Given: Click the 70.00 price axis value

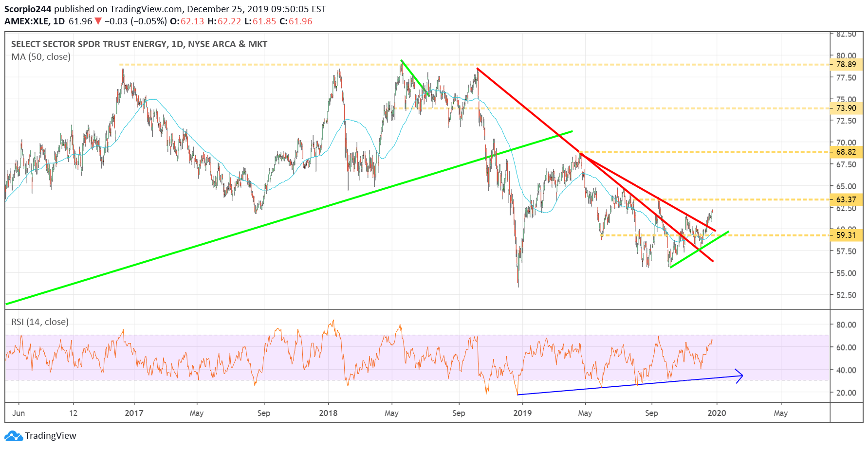Looking at the screenshot, I should (846, 143).
